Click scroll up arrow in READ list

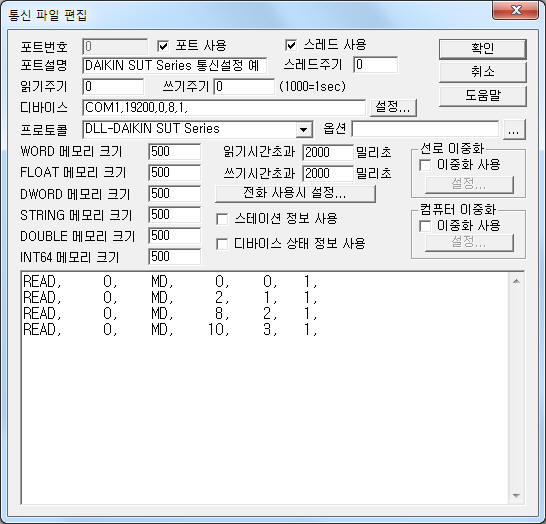point(516,281)
